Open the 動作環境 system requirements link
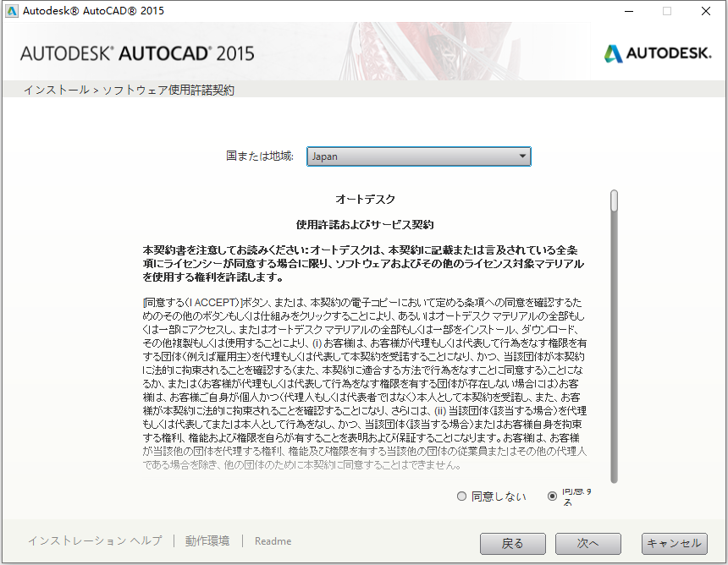 (x=207, y=540)
